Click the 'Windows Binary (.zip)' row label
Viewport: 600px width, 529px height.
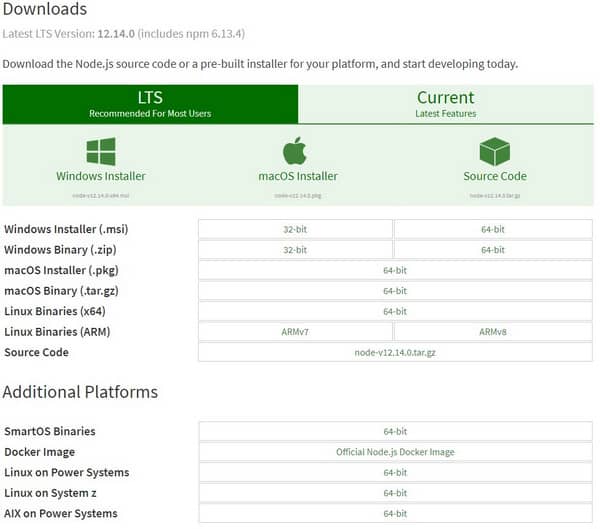pos(60,250)
